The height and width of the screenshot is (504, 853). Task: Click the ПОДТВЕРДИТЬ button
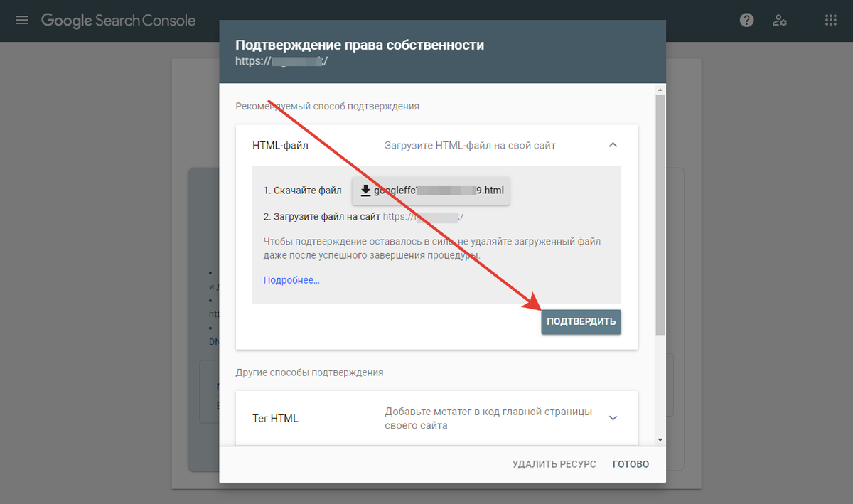(581, 321)
